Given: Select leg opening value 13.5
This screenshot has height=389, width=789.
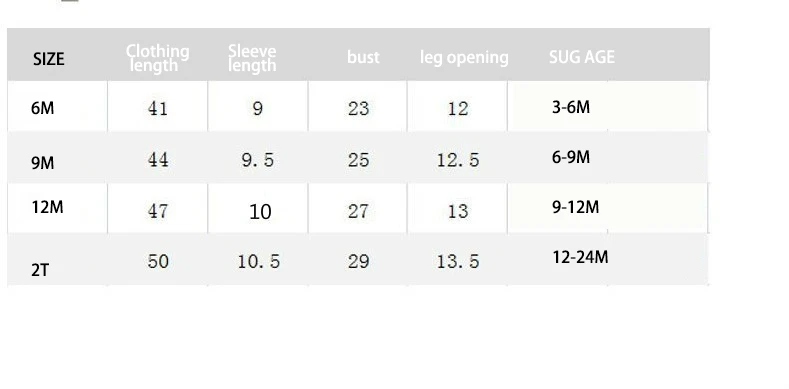Looking at the screenshot, I should (x=458, y=261).
